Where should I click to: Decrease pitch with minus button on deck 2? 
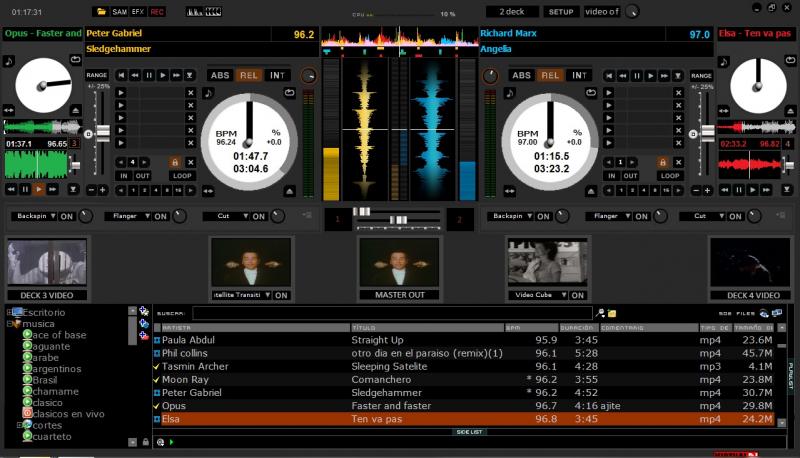(x=696, y=190)
